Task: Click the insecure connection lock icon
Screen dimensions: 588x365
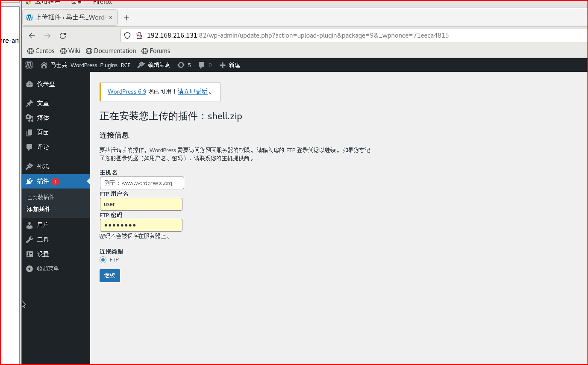Action: (x=138, y=35)
